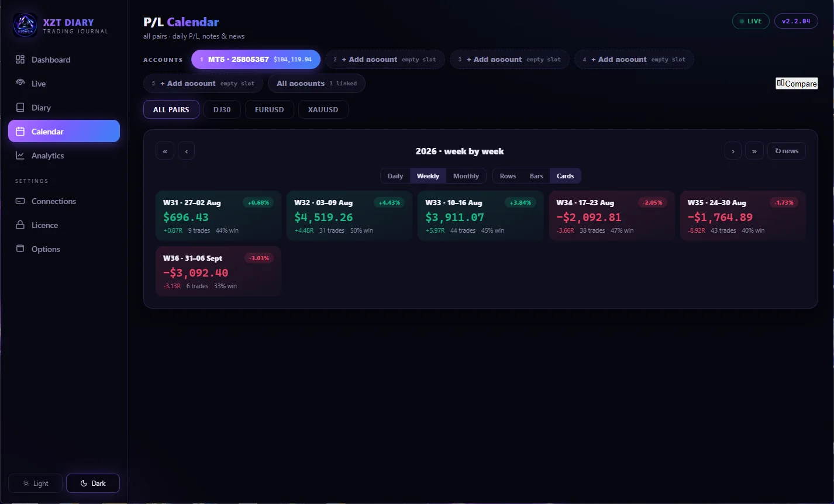Add account in empty slot 5
834x504 pixels.
click(203, 84)
